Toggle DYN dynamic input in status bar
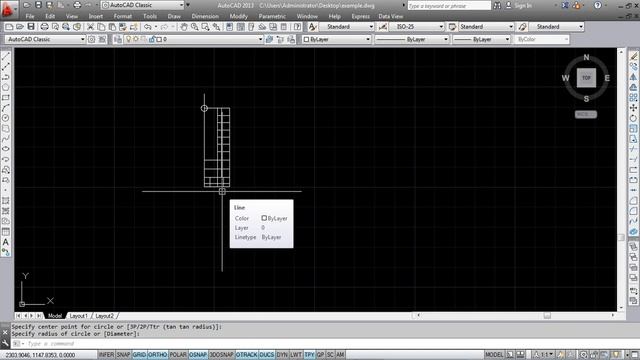 click(282, 355)
